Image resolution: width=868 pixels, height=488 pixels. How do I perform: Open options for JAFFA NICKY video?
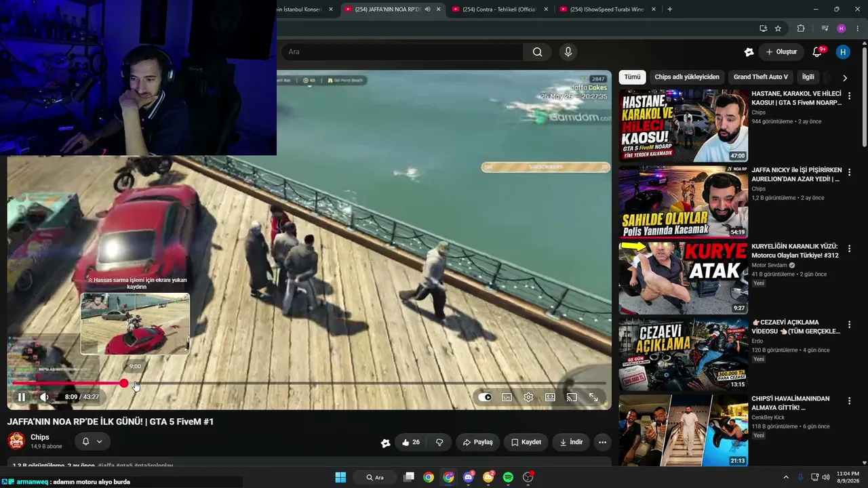[x=849, y=172]
